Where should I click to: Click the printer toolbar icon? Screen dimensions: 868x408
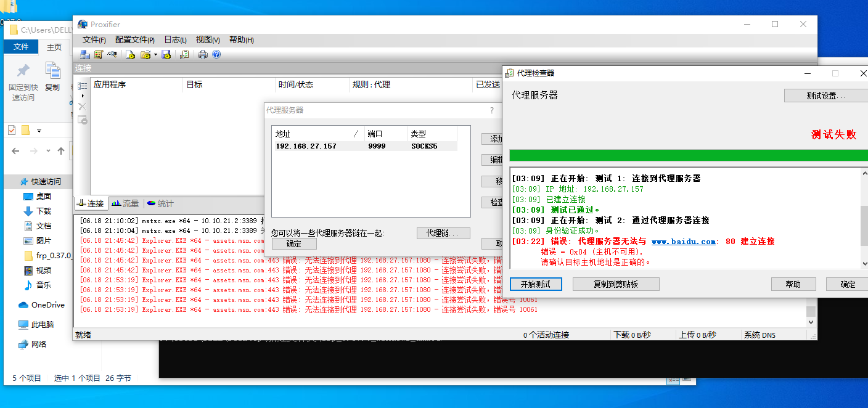click(203, 54)
